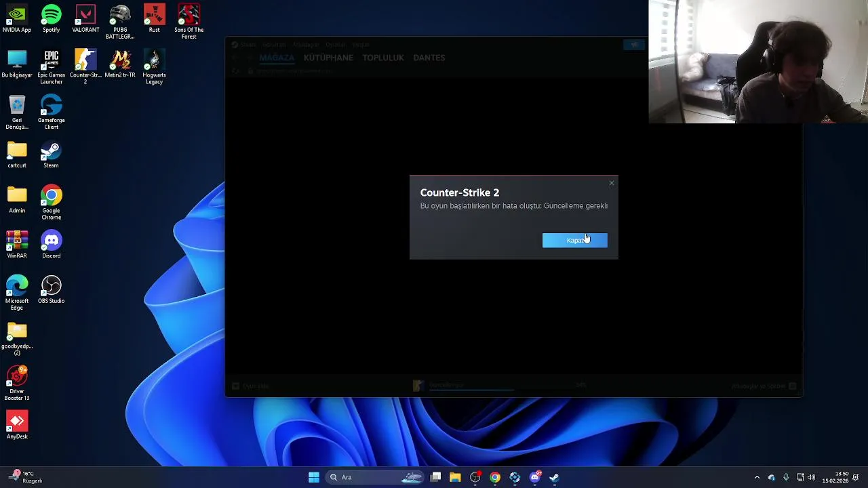
Task: Select the Geri Dönüşüm recycle bin icon
Action: [x=17, y=113]
